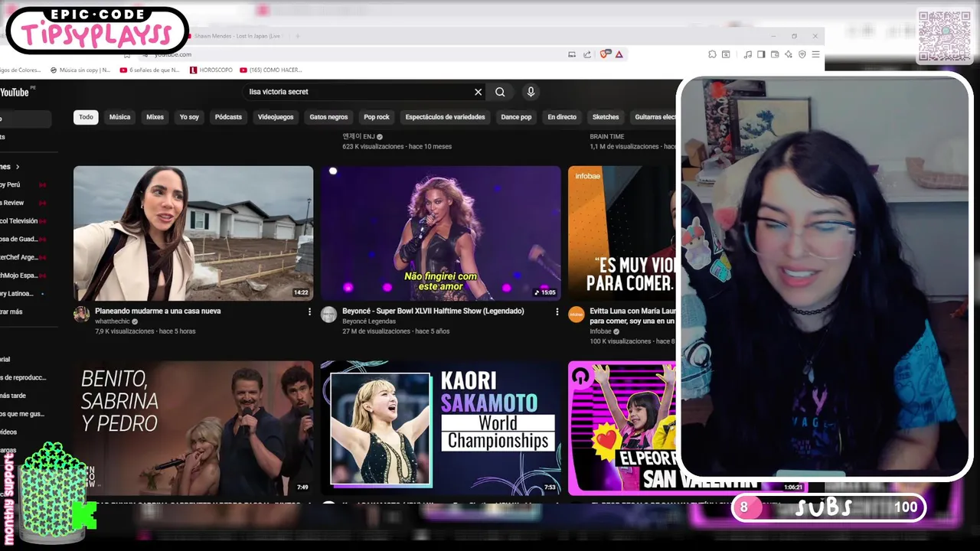The height and width of the screenshot is (551, 980).
Task: Select the Gatos negros filter chip
Action: (x=328, y=117)
